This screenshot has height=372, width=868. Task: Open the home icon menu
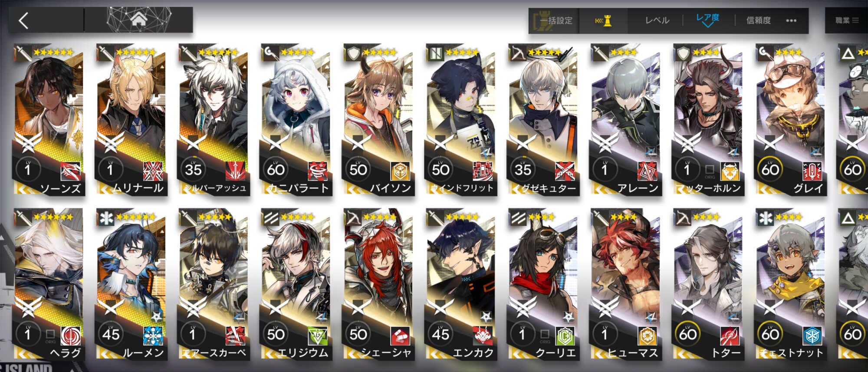coord(139,20)
